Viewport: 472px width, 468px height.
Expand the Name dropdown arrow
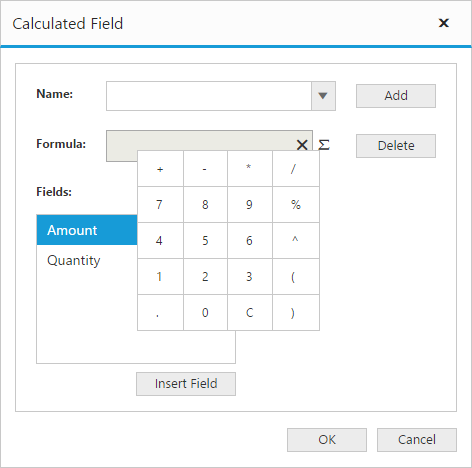pos(323,96)
